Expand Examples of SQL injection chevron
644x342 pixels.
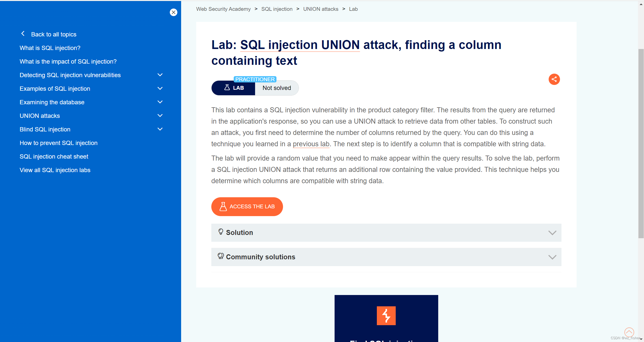160,88
